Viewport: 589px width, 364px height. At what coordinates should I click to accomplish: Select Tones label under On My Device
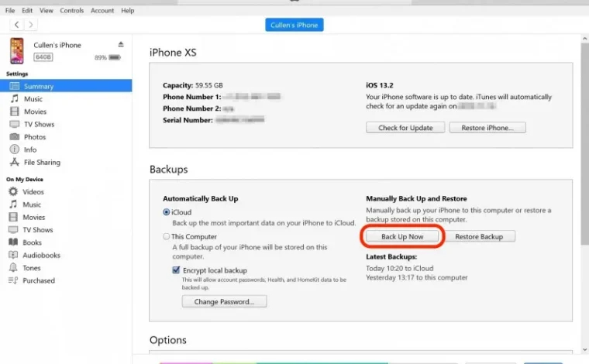(x=32, y=268)
